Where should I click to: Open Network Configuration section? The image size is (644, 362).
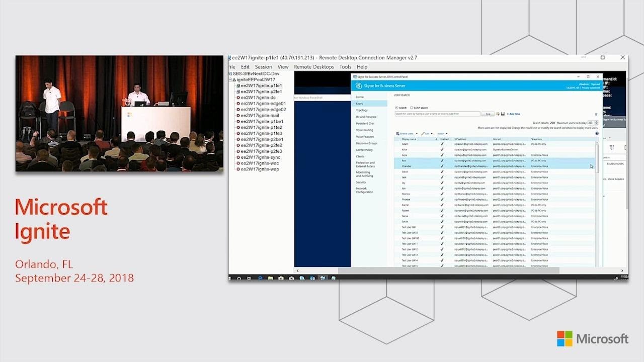(365, 190)
